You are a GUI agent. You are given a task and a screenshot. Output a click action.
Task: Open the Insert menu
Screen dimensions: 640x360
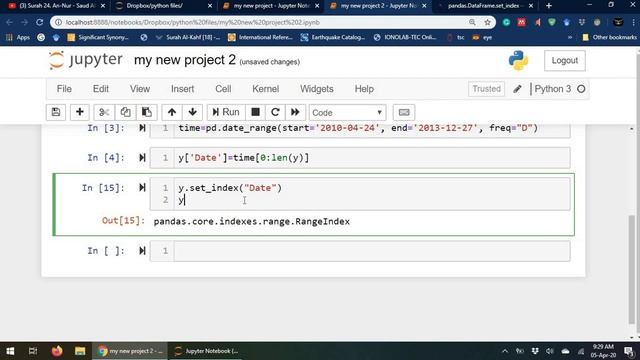click(x=182, y=89)
